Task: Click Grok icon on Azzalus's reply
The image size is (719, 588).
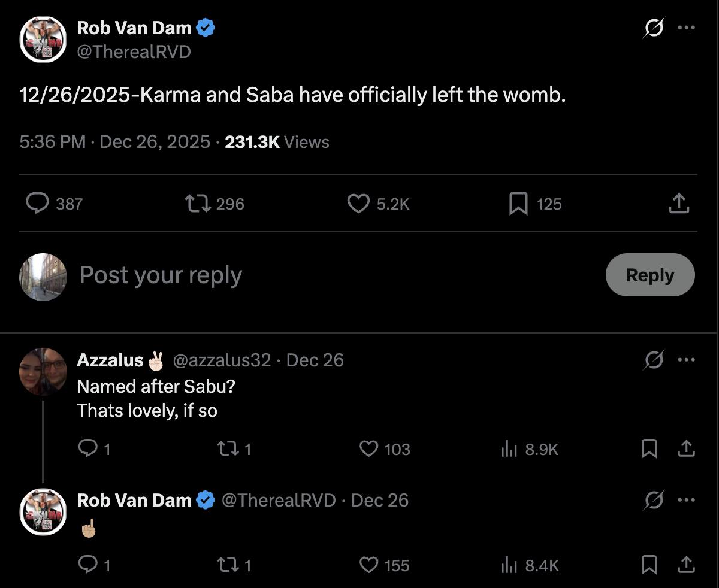Action: pos(654,360)
